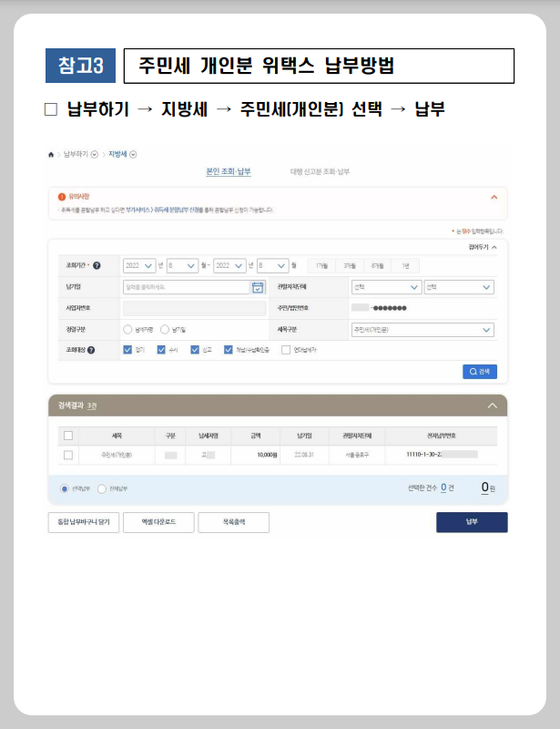560x729 pixels.
Task: Open start month 8 dropdown
Action: 183,265
